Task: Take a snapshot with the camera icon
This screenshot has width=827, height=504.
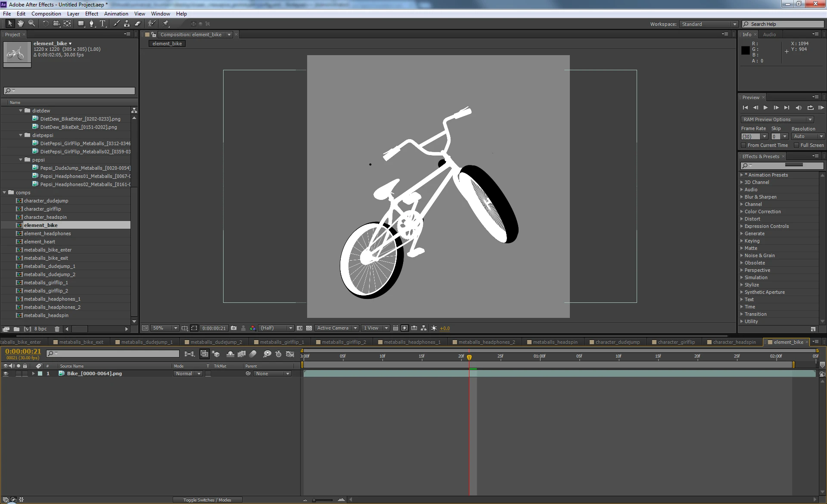Action: (233, 328)
